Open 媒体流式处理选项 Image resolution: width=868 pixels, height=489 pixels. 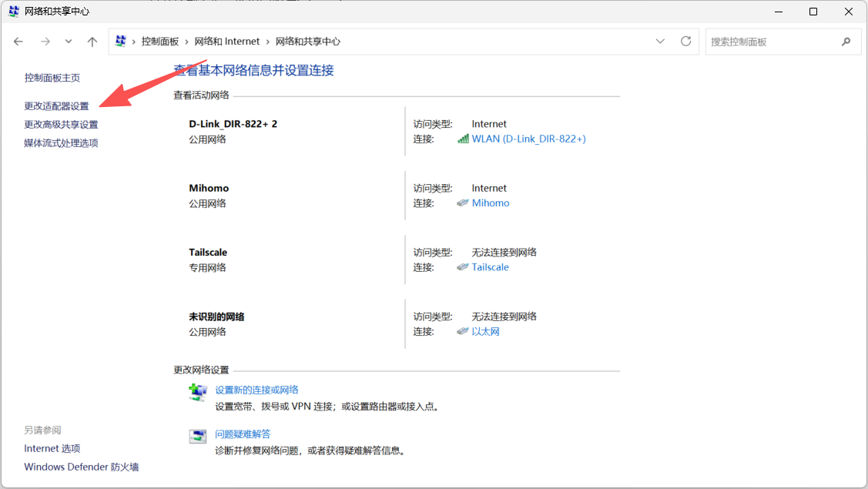tap(61, 143)
